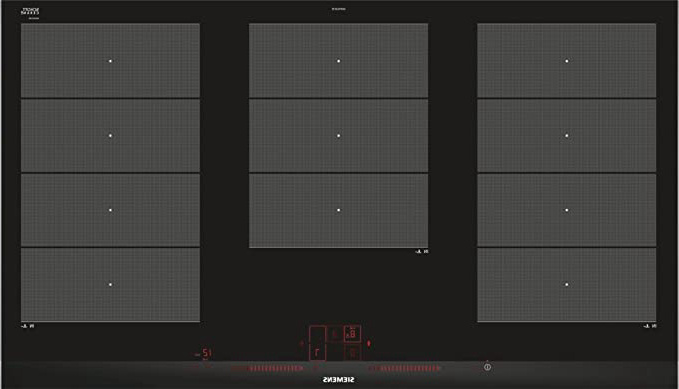Touch the top zone of left column
The width and height of the screenshot is (679, 389).
point(110,61)
